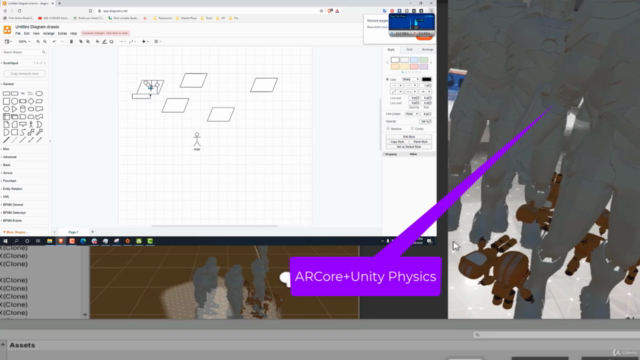This screenshot has height=360, width=640.
Task: Expand the BPMN General shape category
Action: tap(13, 205)
